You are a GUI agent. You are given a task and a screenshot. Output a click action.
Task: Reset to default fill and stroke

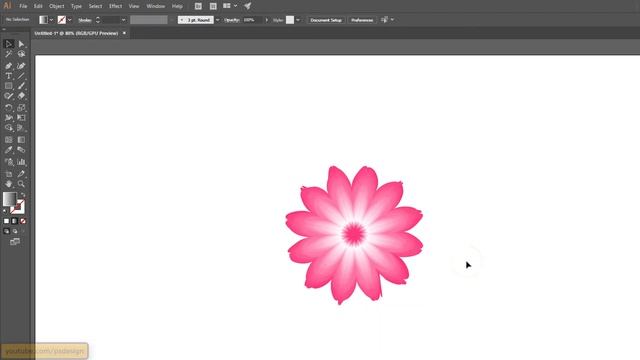click(5, 211)
